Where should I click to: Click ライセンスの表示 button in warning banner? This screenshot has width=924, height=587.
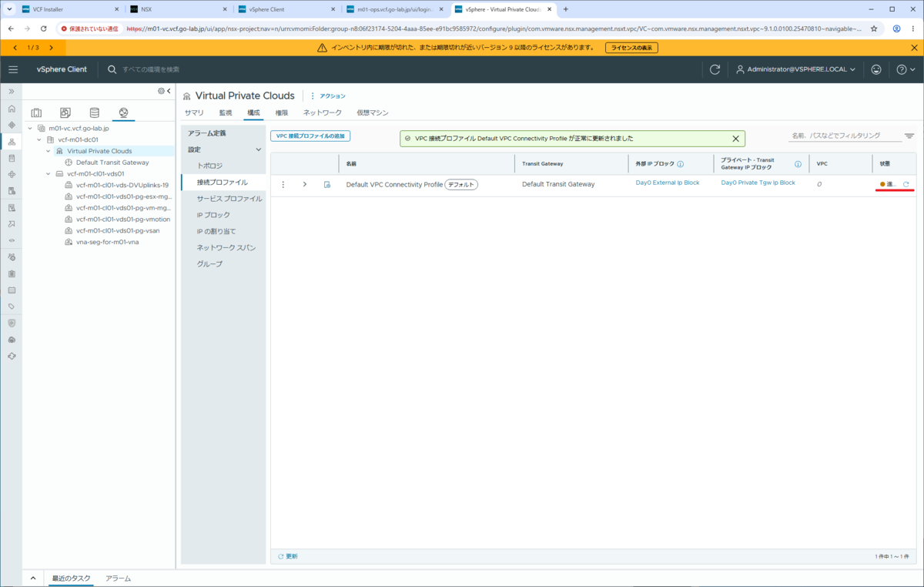tap(631, 48)
